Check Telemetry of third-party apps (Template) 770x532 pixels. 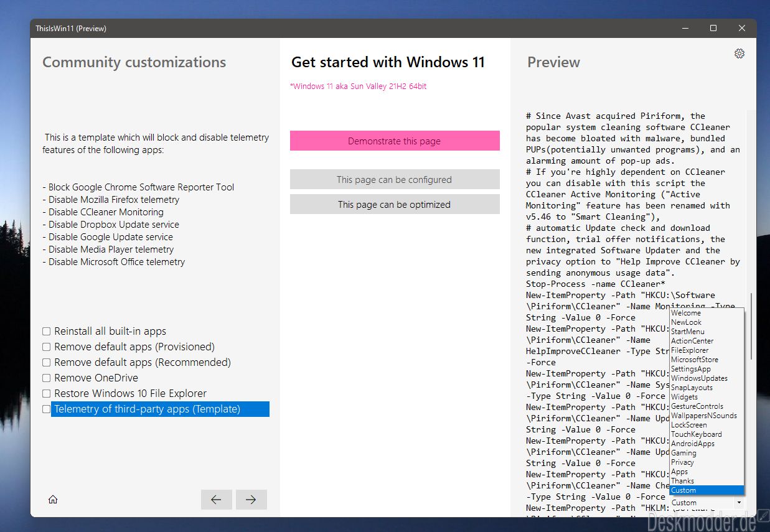coord(46,409)
